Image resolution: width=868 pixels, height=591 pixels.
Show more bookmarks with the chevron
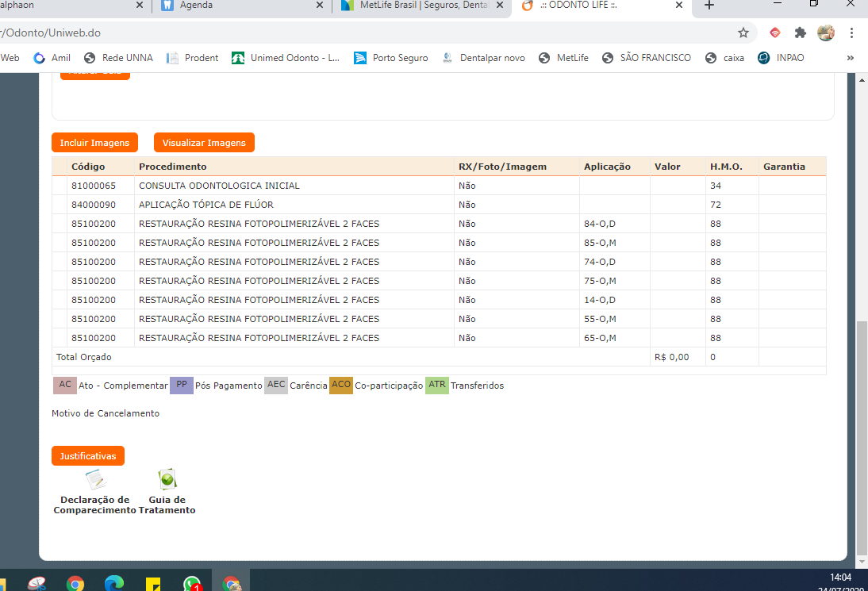pos(851,58)
